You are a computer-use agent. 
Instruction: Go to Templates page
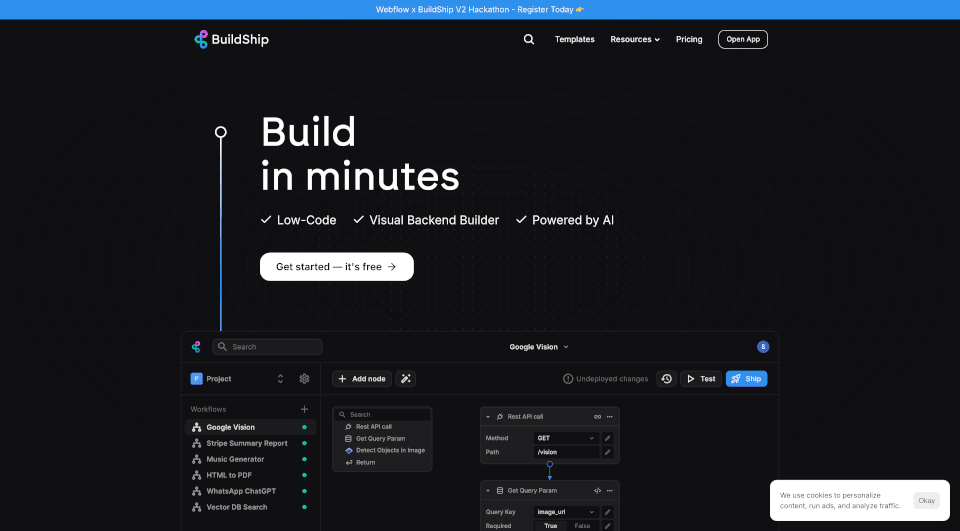coord(574,40)
